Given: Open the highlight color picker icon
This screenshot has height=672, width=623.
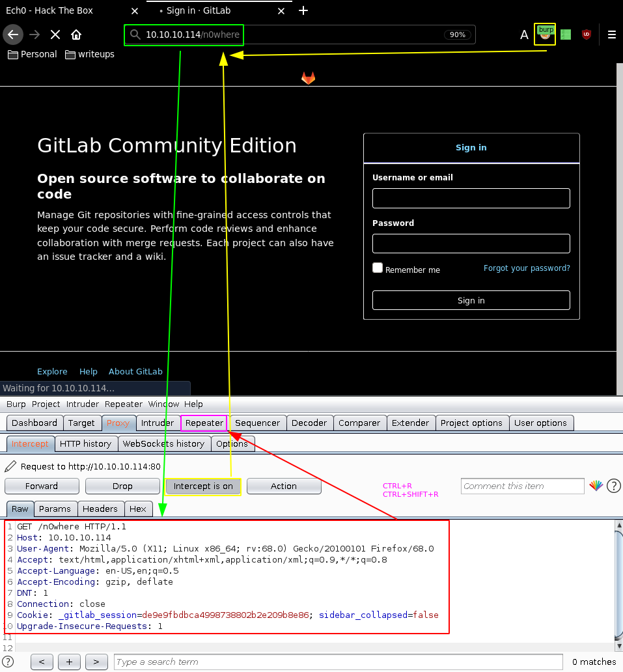Looking at the screenshot, I should point(596,486).
